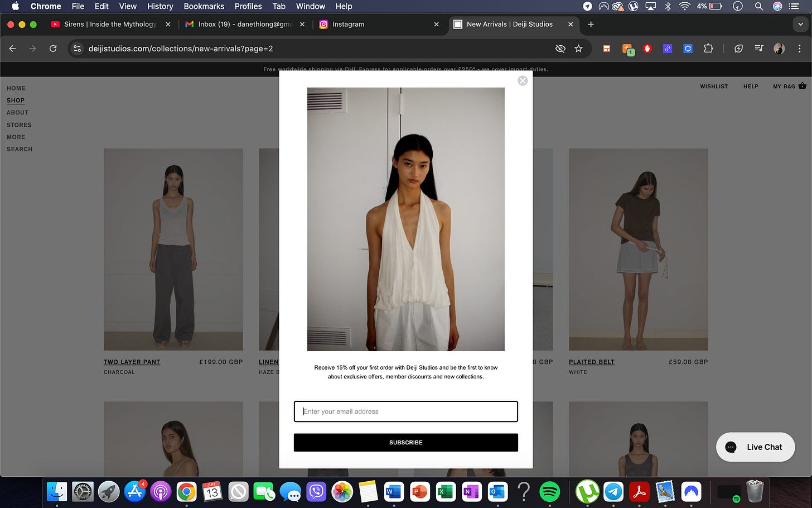
Task: Click the Two Layer Pant product image
Action: 173,250
